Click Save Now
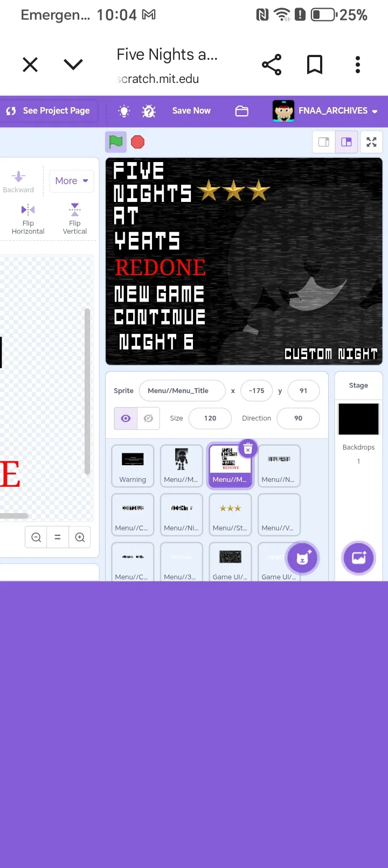The width and height of the screenshot is (388, 868). (191, 111)
